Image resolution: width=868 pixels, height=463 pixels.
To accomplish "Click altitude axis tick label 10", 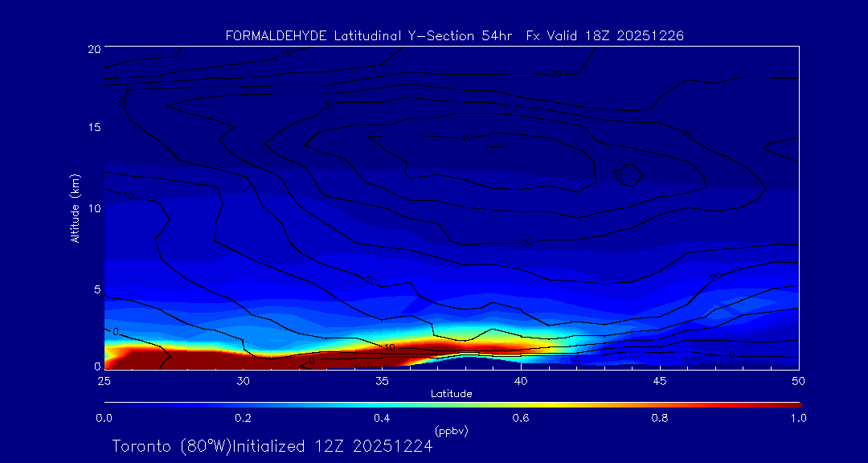I will pos(93,207).
